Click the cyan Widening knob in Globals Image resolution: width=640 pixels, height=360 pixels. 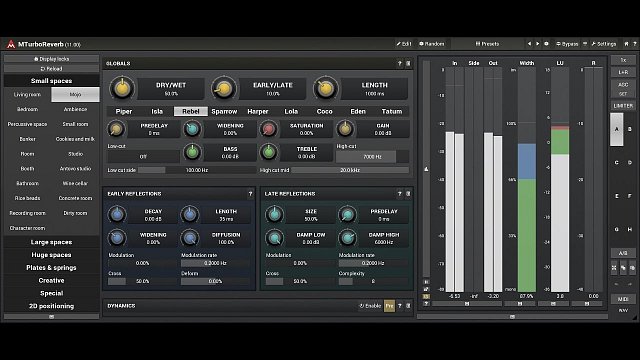pos(192,129)
